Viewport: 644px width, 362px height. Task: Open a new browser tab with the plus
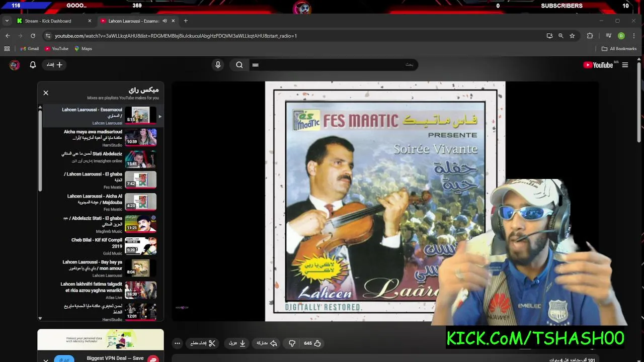(x=186, y=21)
